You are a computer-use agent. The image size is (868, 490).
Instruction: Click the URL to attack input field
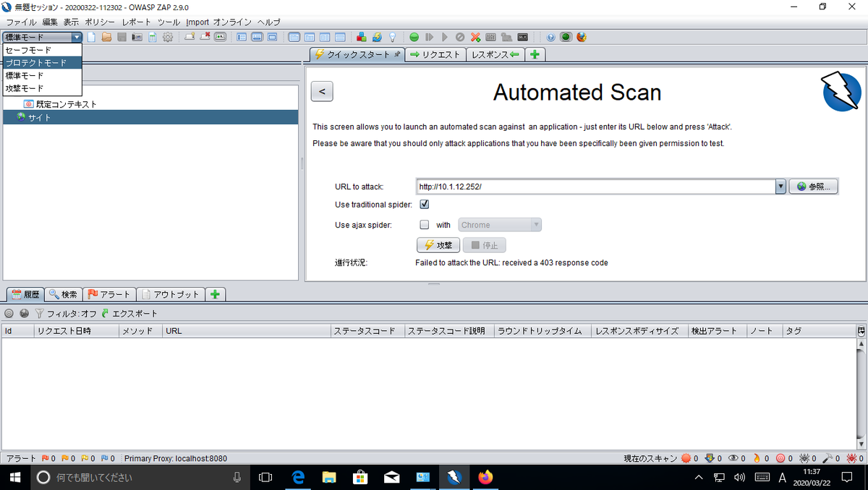click(x=595, y=186)
